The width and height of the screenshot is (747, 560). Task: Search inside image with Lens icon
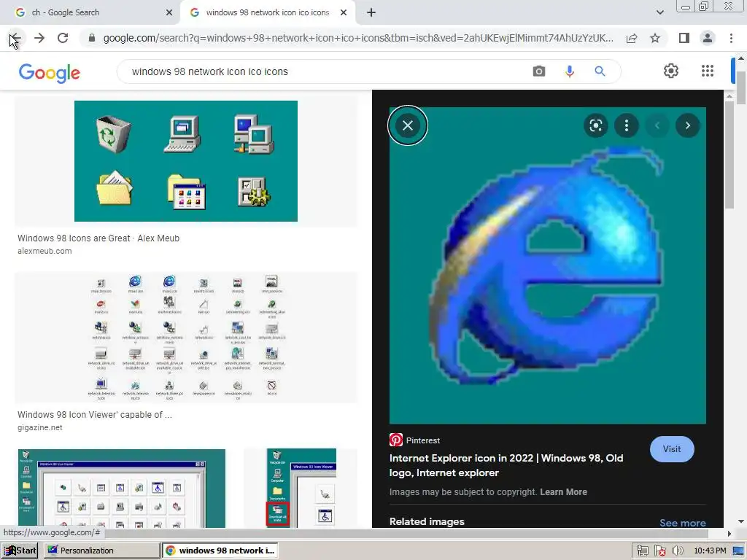point(595,125)
